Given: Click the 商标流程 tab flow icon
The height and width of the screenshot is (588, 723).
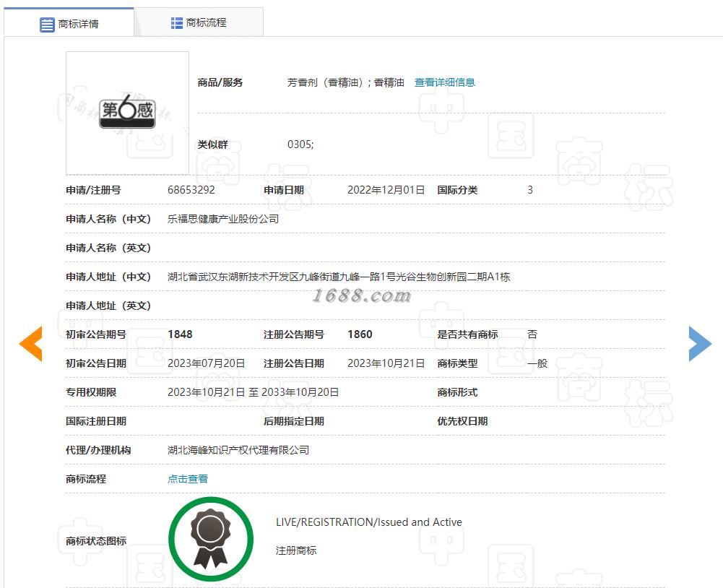Looking at the screenshot, I should [x=177, y=22].
